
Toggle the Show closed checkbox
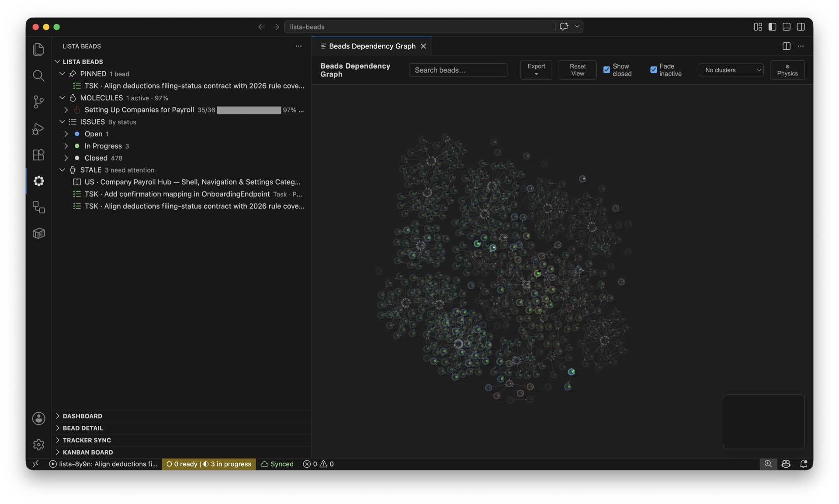tap(607, 70)
